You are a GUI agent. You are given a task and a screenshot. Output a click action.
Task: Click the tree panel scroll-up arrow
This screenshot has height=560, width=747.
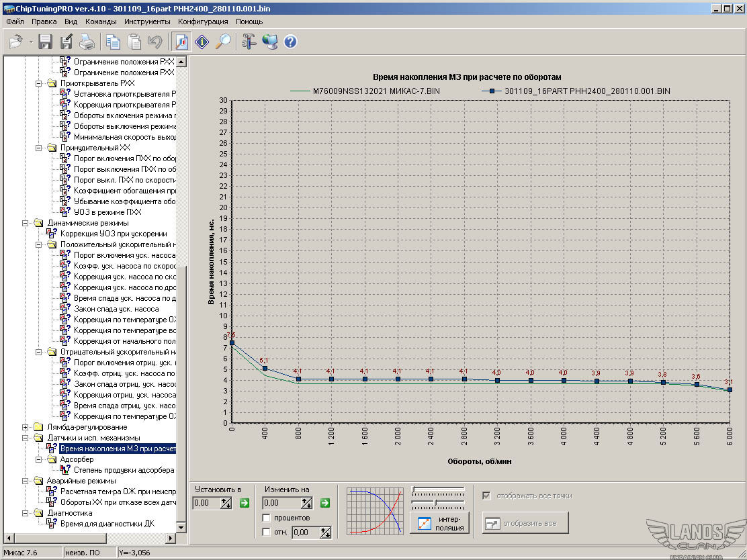(x=181, y=62)
